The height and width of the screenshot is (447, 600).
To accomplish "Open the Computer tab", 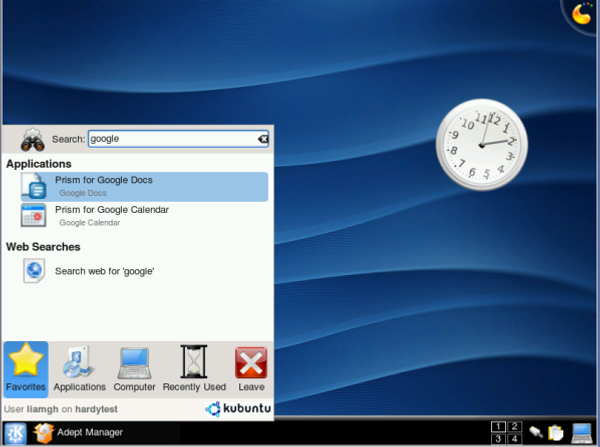I will [134, 369].
